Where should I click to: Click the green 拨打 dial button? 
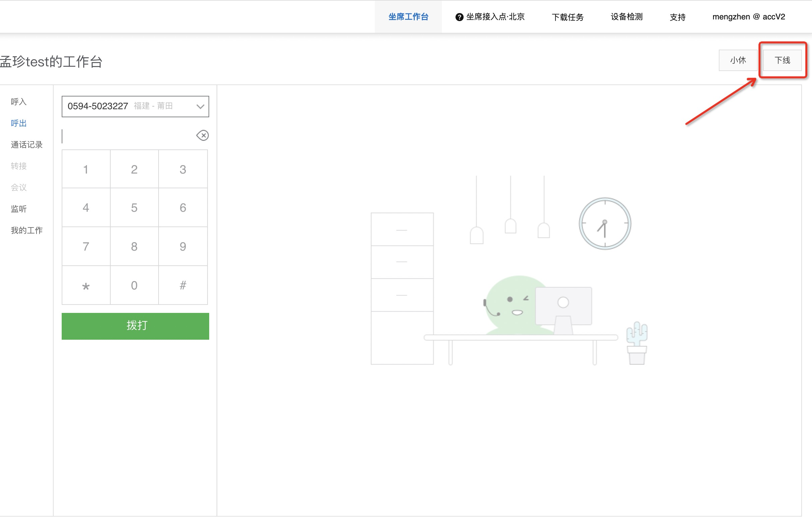click(135, 326)
